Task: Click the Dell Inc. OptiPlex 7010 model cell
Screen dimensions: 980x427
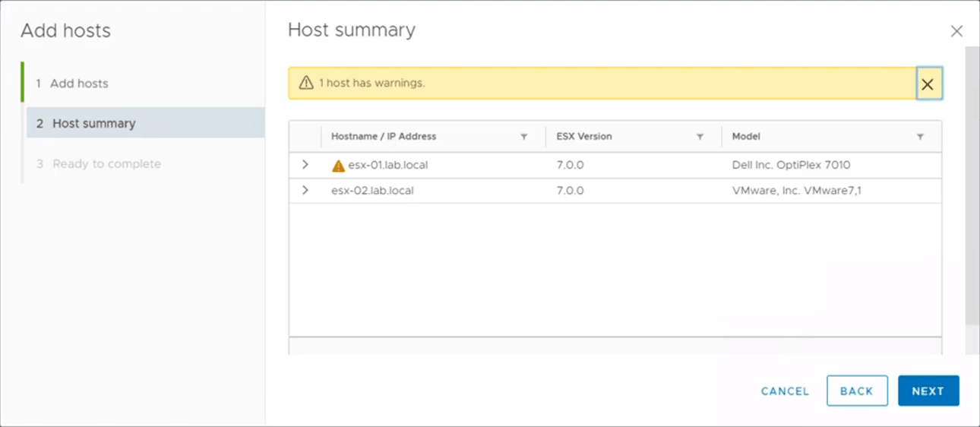Action: (791, 165)
